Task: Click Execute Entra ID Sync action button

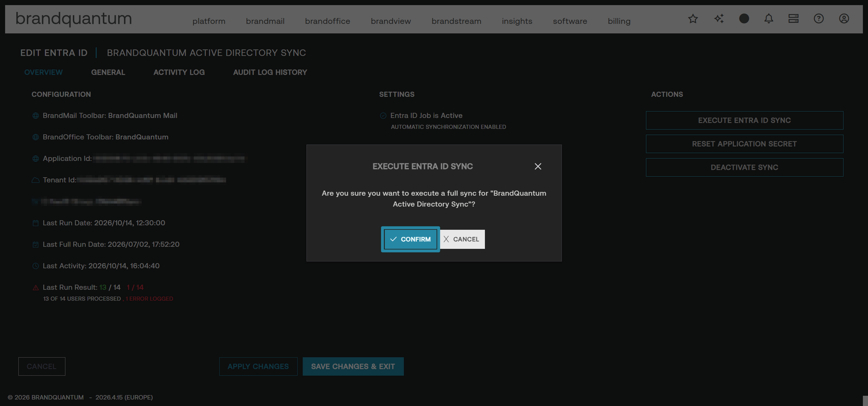Action: [x=744, y=120]
